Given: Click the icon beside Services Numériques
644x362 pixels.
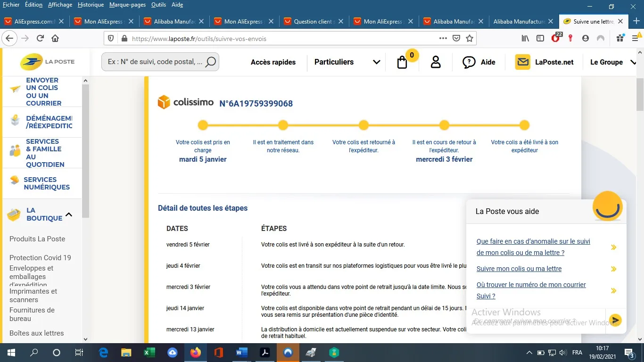Looking at the screenshot, I should (x=15, y=180).
